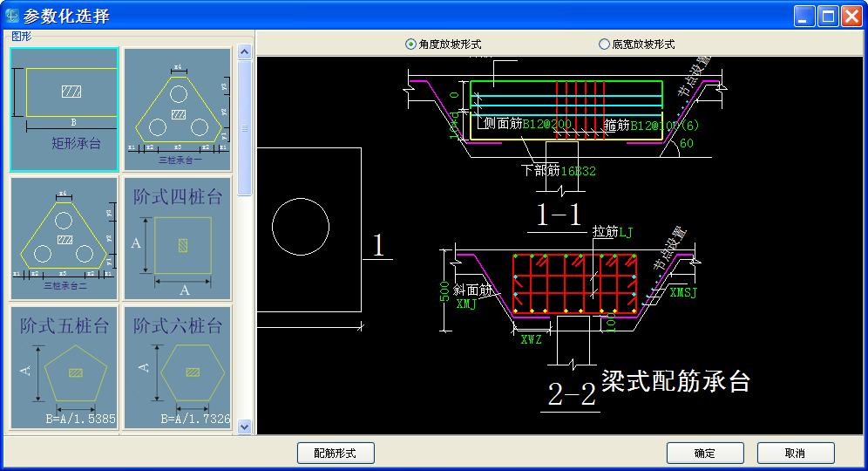Click the shape list scroll-up arrow

tap(245, 52)
